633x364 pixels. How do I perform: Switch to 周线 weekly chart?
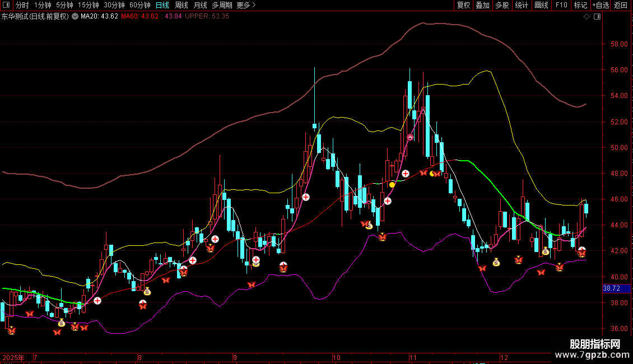(181, 5)
